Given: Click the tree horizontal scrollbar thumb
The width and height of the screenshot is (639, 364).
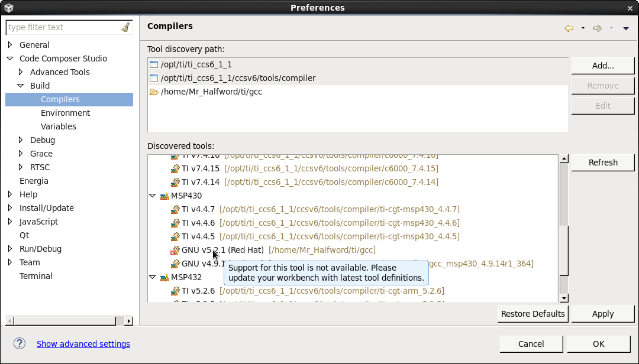Looking at the screenshot, I should click(65, 321).
